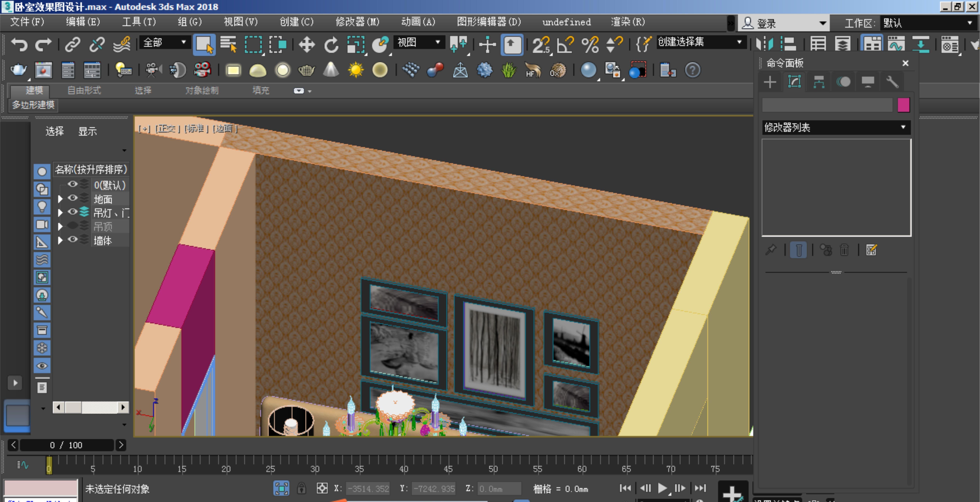Image resolution: width=980 pixels, height=502 pixels.
Task: Open Hierarchy tab in command panel
Action: (x=819, y=82)
